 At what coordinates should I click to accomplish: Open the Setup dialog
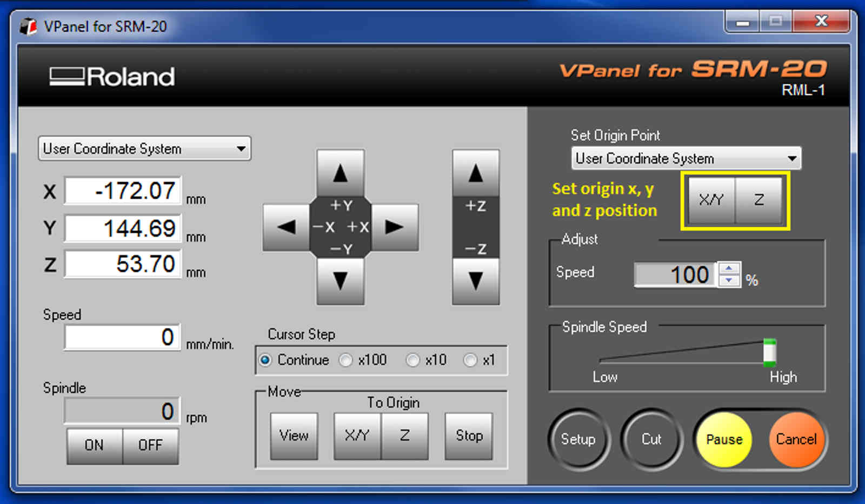coord(578,439)
